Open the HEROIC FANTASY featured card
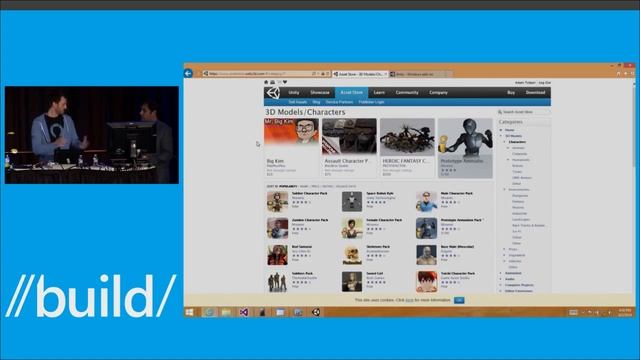This screenshot has height=360, width=640. 407,148
